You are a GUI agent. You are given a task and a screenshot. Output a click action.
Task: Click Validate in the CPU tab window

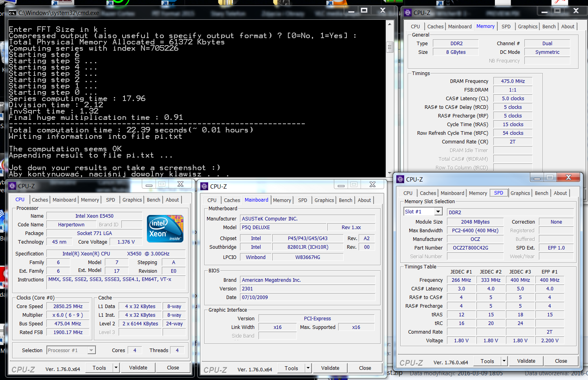(x=138, y=367)
